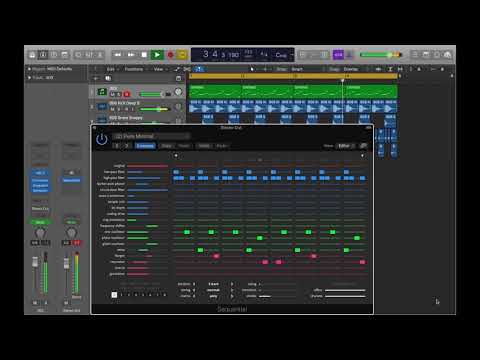
Task: Go to next plugin preset arrow
Action: [x=127, y=146]
